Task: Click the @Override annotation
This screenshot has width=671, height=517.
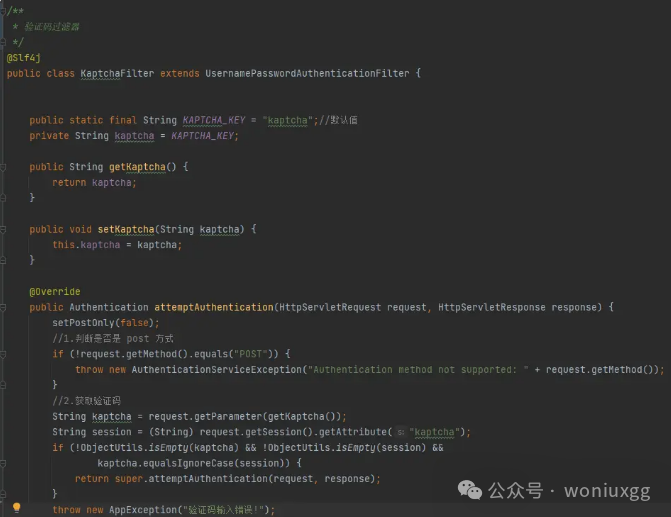Action: (55, 292)
